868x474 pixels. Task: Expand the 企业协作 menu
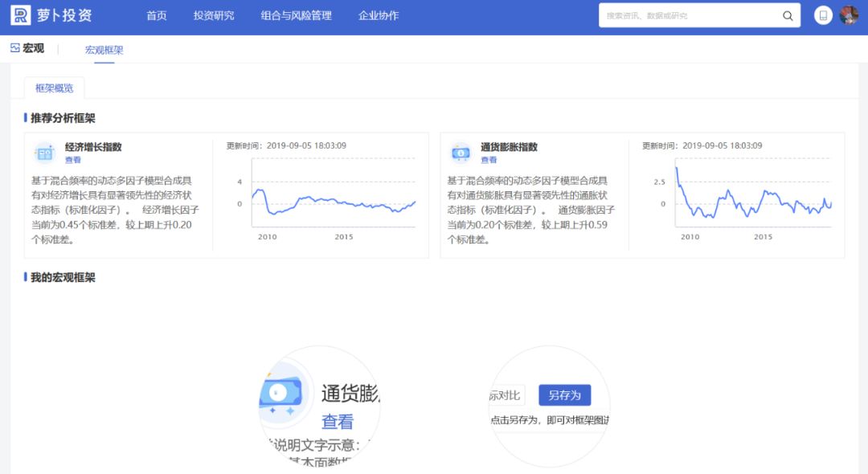tap(379, 15)
